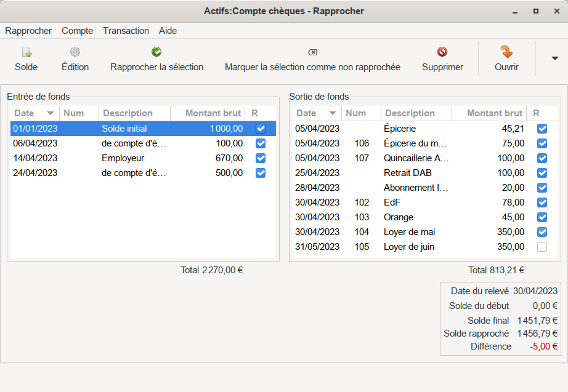The height and width of the screenshot is (392, 568).
Task: Select the Loyer de mai transaction row
Action: [410, 232]
